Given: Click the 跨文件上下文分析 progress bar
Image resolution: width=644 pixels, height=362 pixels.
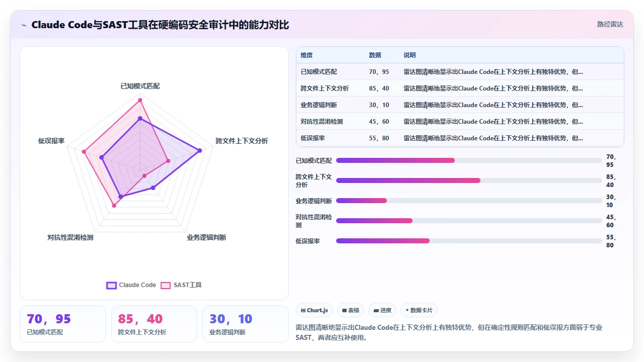Looking at the screenshot, I should [x=469, y=180].
